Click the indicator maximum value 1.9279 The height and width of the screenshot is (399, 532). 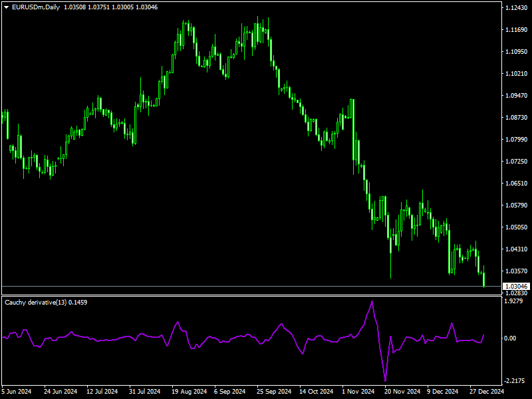point(512,300)
